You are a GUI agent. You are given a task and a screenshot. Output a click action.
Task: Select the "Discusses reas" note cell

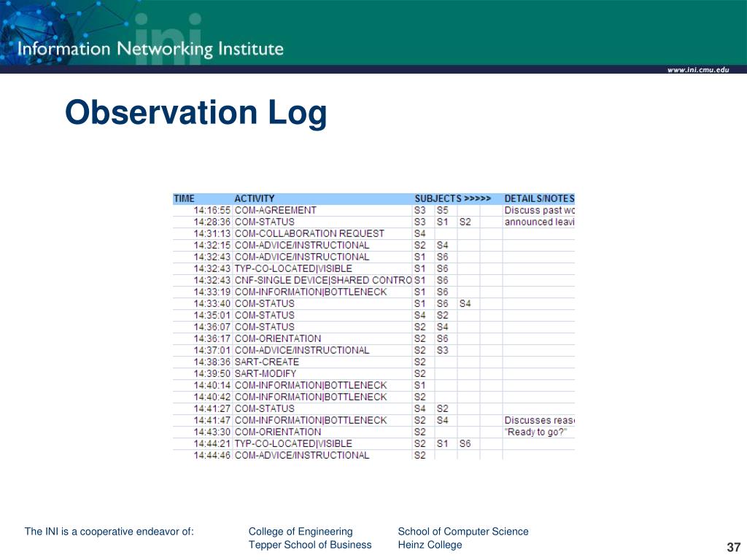[539, 421]
